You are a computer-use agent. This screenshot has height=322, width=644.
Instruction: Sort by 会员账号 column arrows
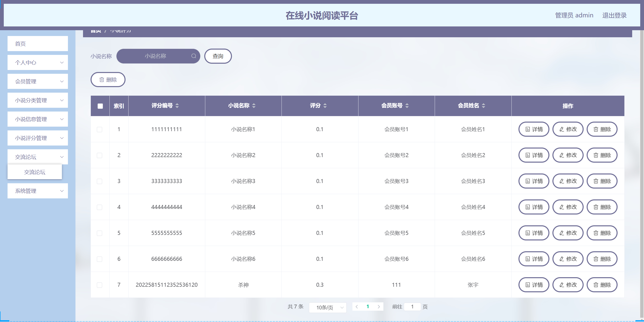tap(407, 106)
